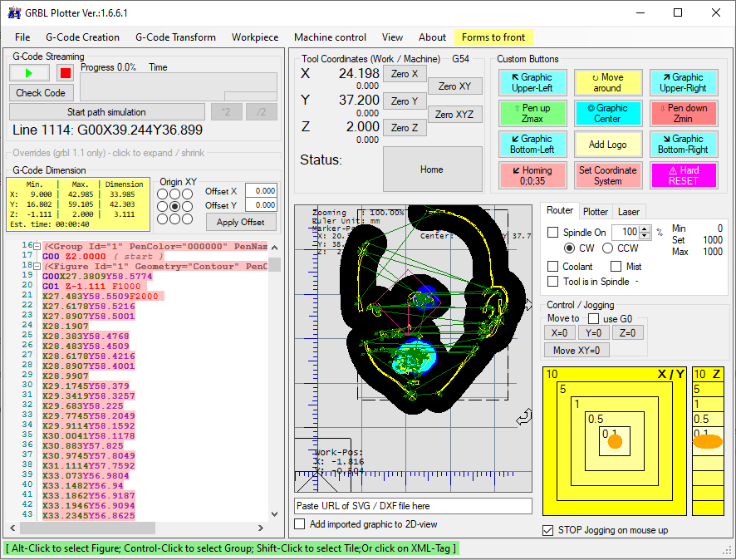Image resolution: width=736 pixels, height=560 pixels.
Task: Switch to the Laser tab
Action: coord(628,212)
